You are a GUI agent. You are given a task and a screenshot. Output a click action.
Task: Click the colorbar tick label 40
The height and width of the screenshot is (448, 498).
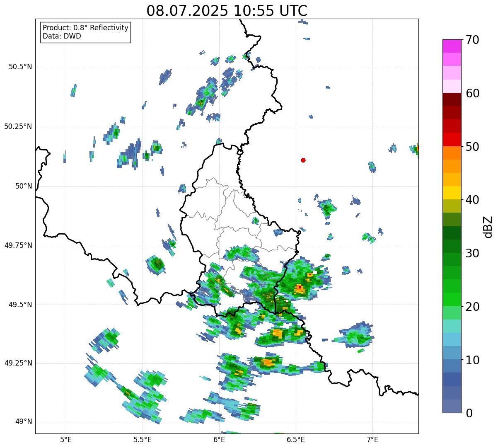472,200
